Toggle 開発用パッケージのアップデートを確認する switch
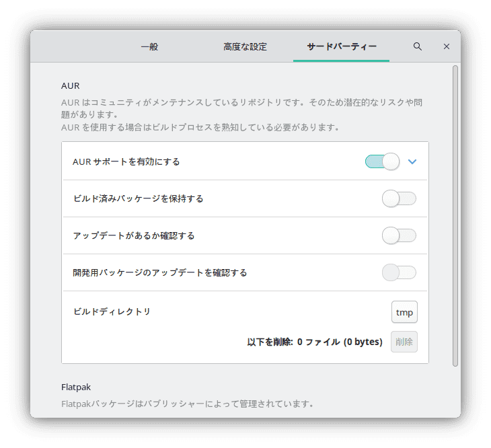The image size is (491, 448). 399,272
